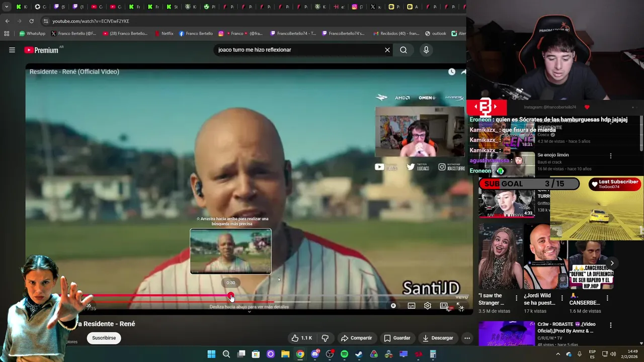The height and width of the screenshot is (362, 644).
Task: Click the microphone icon in system tray
Action: click(580, 354)
